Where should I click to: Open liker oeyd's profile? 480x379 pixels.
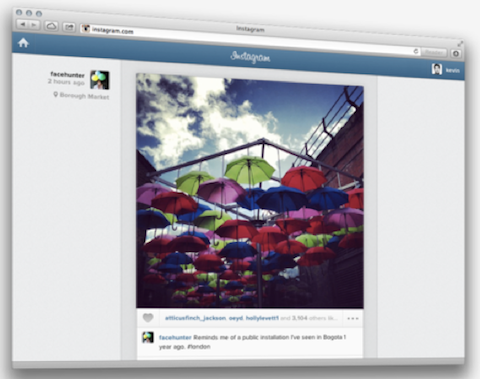236,318
